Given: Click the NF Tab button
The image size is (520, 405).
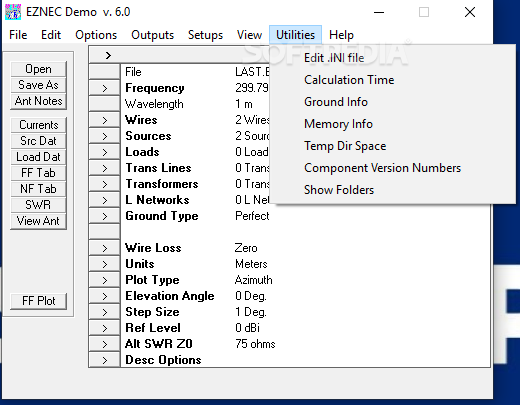Looking at the screenshot, I should coord(38,189).
